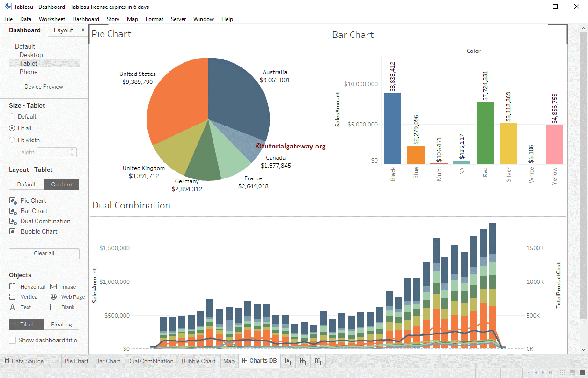
Task: Enable Show dashboard title checkbox
Action: coord(13,341)
